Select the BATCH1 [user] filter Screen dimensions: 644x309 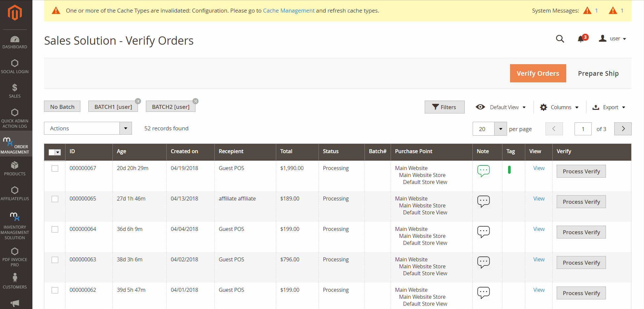coord(113,107)
